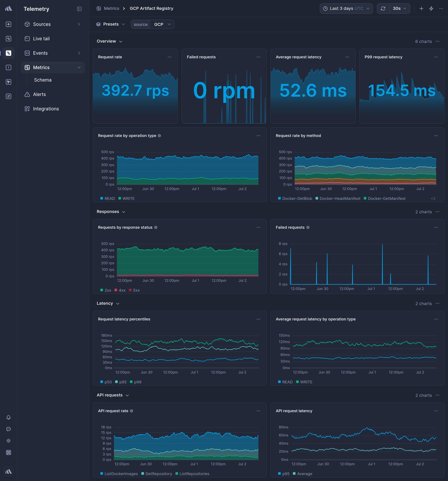Toggle 4xx series in response status legend
The height and width of the screenshot is (481, 448).
pyautogui.click(x=120, y=290)
